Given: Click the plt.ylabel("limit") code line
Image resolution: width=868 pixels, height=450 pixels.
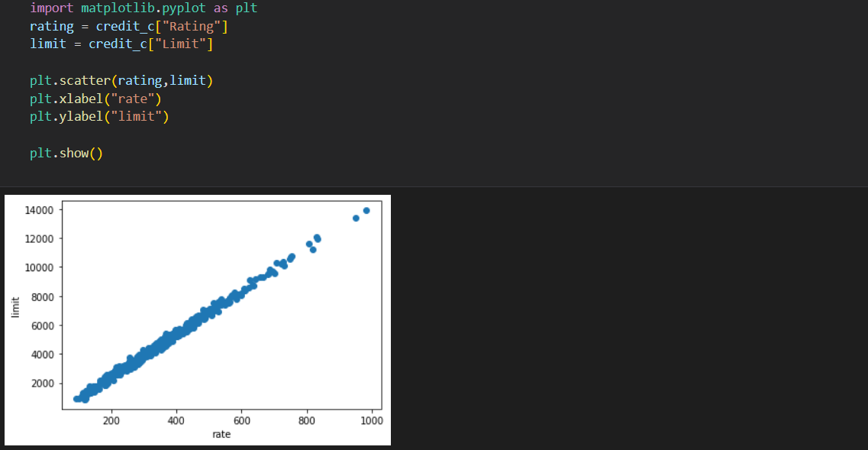Looking at the screenshot, I should pos(99,117).
